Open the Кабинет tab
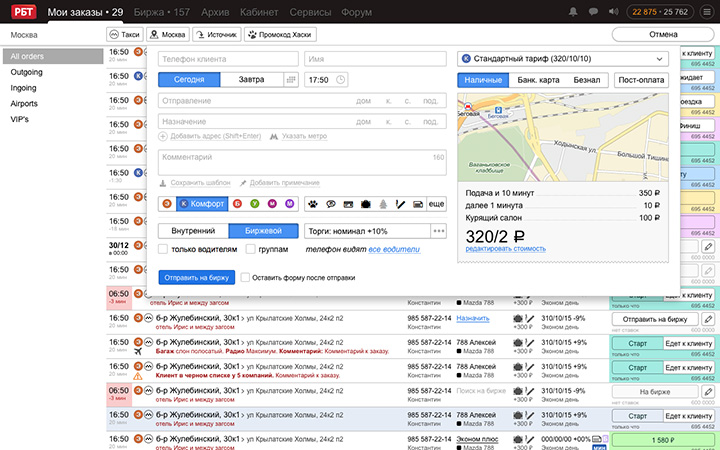Image resolution: width=720 pixels, height=450 pixels. click(259, 12)
